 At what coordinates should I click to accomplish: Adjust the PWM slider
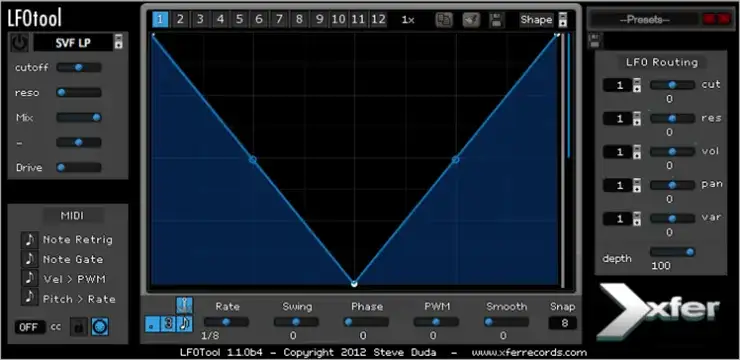(x=436, y=322)
